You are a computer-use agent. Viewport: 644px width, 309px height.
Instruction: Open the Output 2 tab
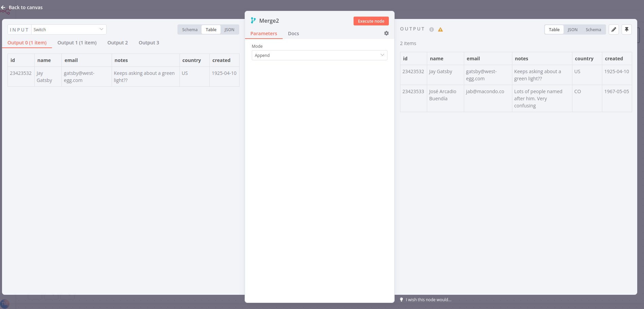[x=118, y=43]
